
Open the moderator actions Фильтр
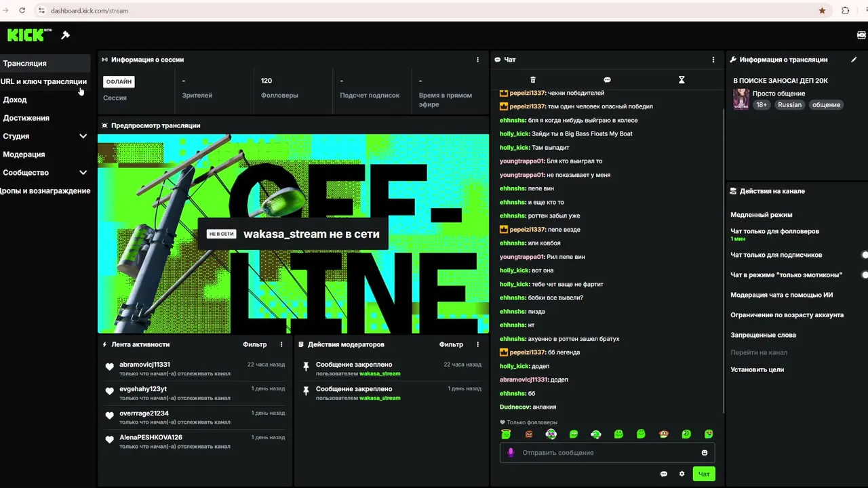[x=451, y=344]
